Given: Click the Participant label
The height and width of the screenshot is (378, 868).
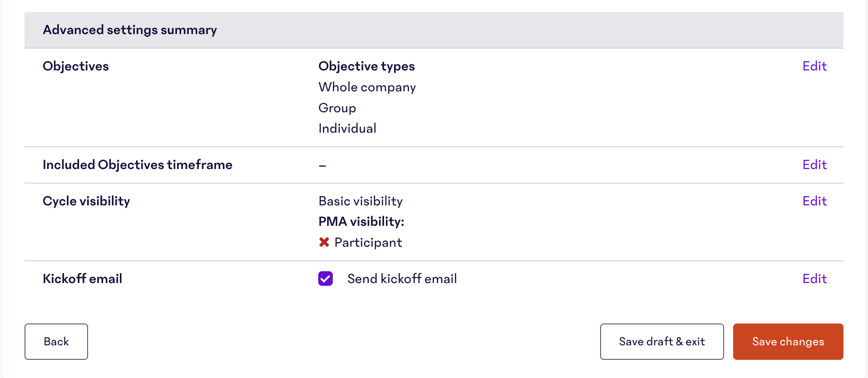Looking at the screenshot, I should click(368, 242).
